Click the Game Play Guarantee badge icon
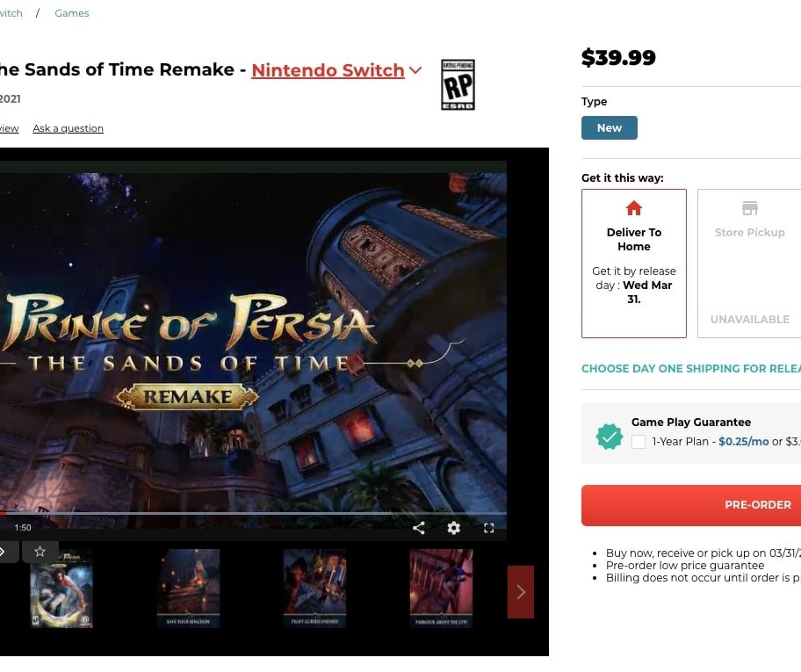Image resolution: width=801 pixels, height=672 pixels. (x=610, y=437)
